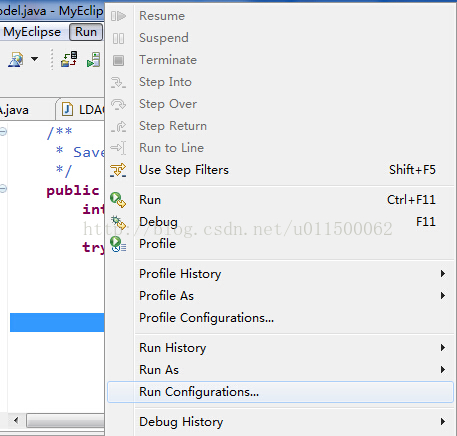The height and width of the screenshot is (436, 457).
Task: Expand Run As submenu arrow
Action: 443,370
